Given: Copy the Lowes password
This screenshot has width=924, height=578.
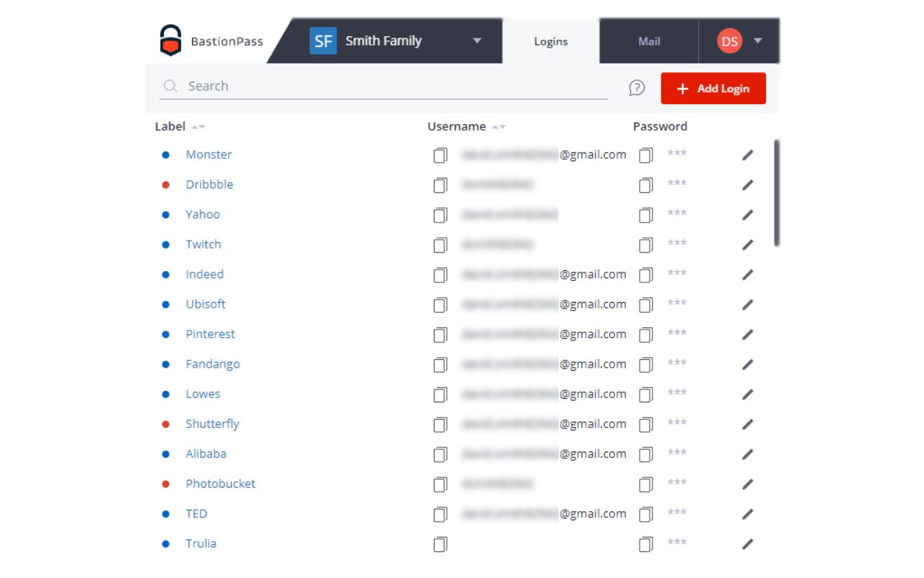Looking at the screenshot, I should click(x=646, y=394).
